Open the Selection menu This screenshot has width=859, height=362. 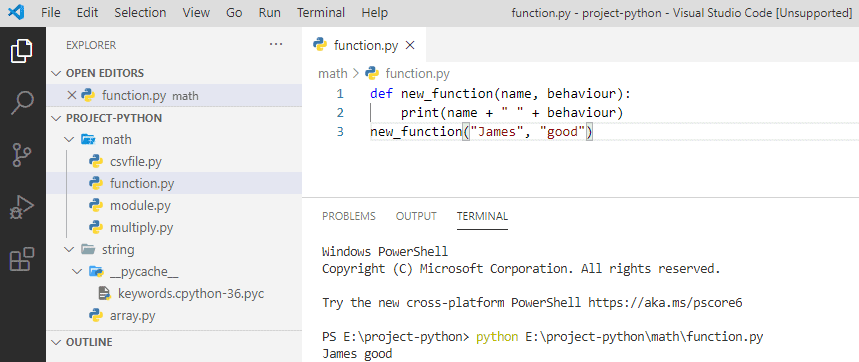tap(140, 13)
